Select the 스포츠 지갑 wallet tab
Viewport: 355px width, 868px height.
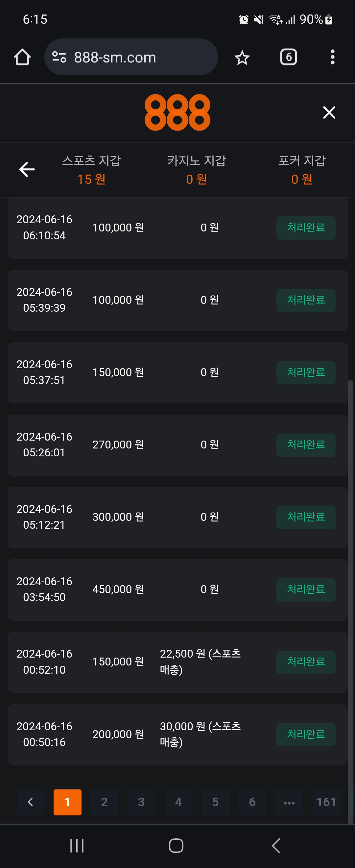click(91, 169)
